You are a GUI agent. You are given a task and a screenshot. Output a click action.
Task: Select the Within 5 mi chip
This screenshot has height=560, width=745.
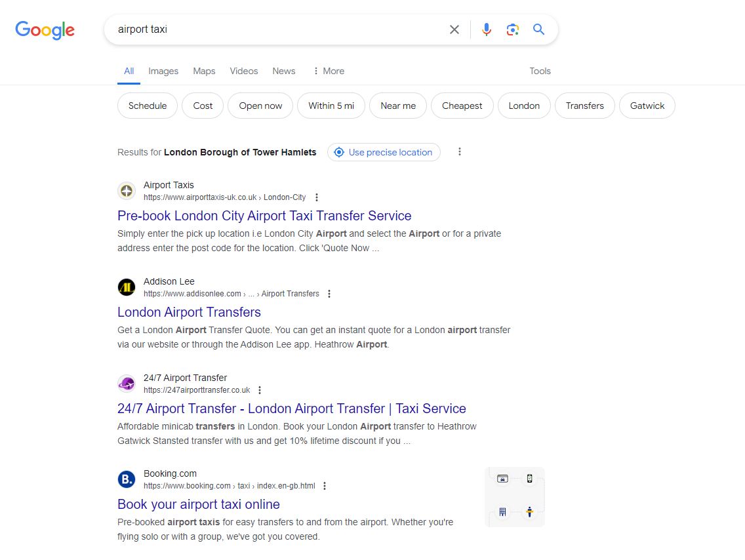coord(331,106)
